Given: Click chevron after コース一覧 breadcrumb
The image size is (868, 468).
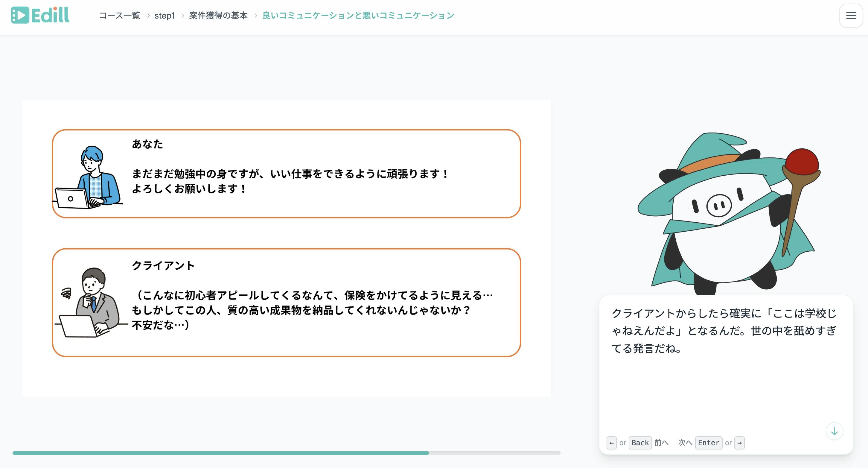Looking at the screenshot, I should point(148,16).
